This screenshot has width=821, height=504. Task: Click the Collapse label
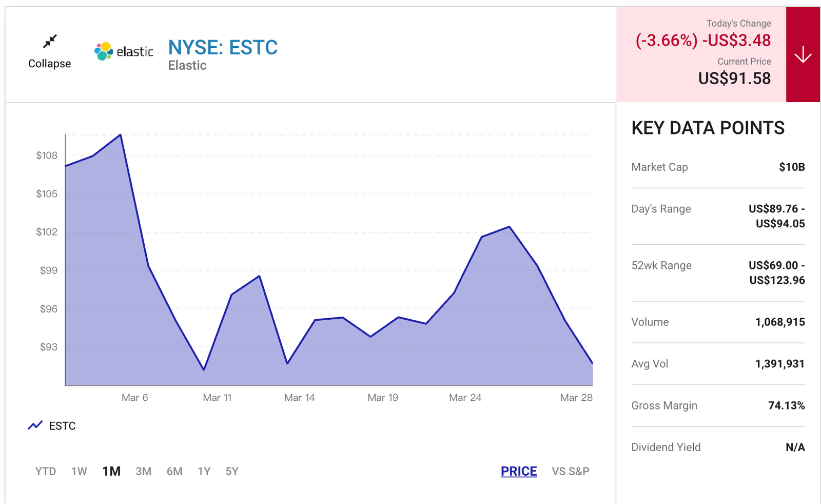tap(50, 64)
